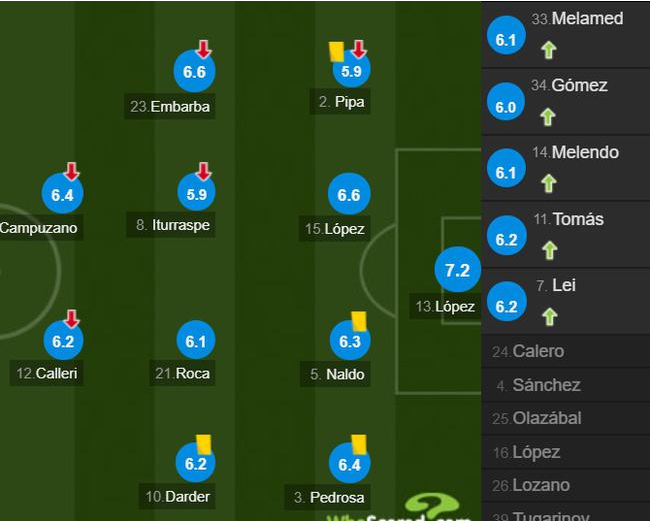Select goalkeeper López 7.2 rating bubble
This screenshot has width=650, height=521.
pos(458,270)
